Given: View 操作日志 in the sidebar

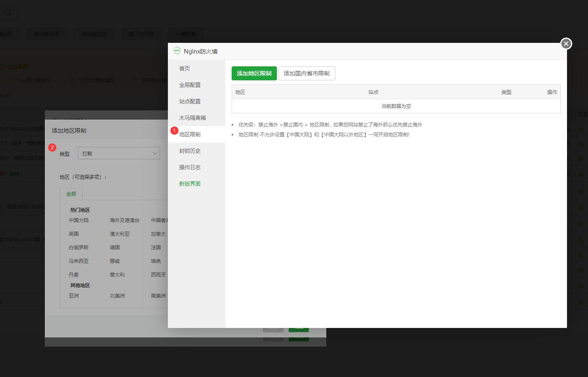Looking at the screenshot, I should click(x=197, y=167).
